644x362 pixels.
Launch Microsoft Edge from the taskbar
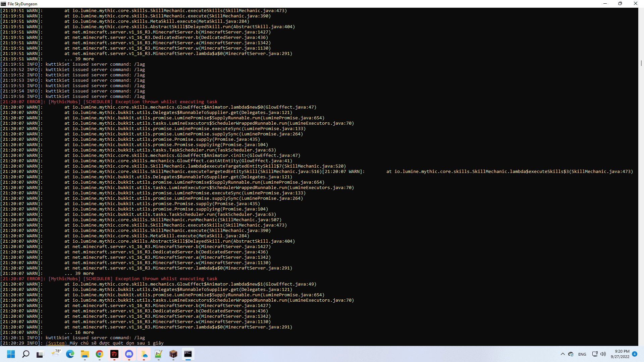click(x=70, y=354)
